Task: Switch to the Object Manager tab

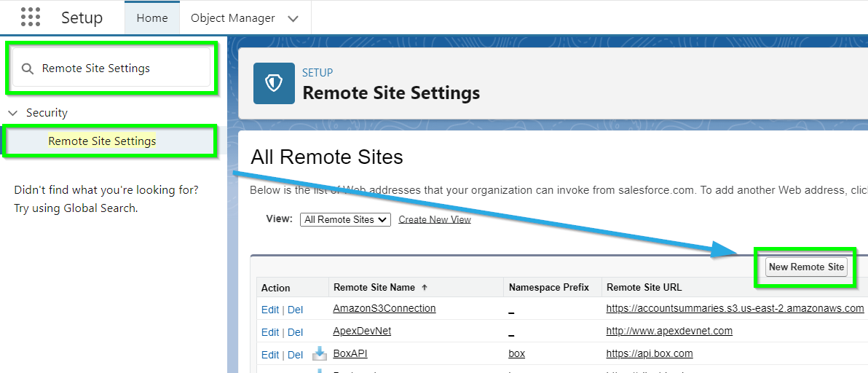Action: [x=232, y=18]
